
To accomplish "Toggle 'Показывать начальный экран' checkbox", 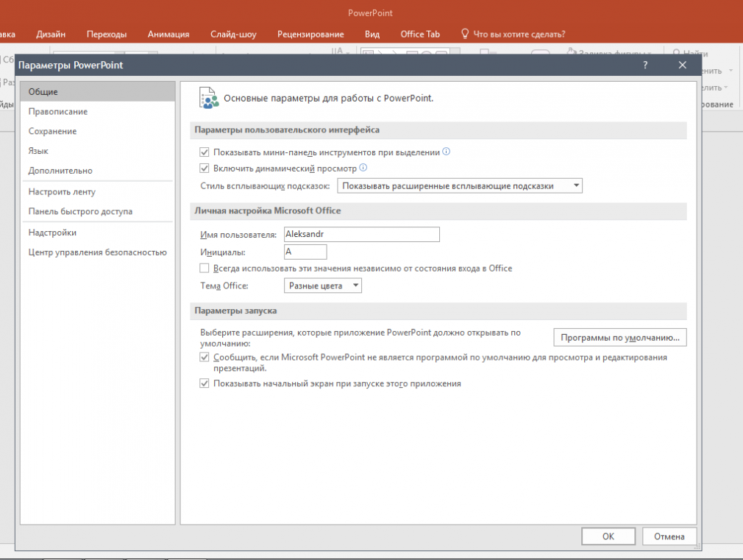I will coord(205,383).
